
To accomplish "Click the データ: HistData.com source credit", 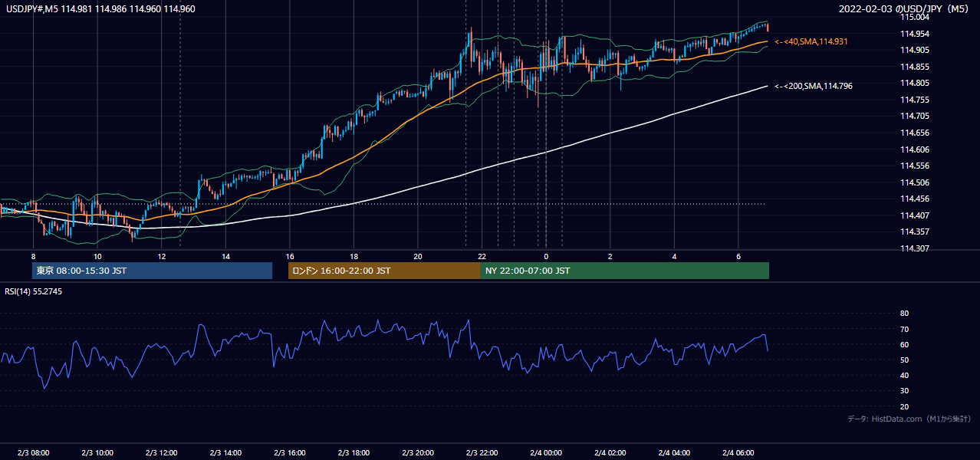I will [909, 419].
